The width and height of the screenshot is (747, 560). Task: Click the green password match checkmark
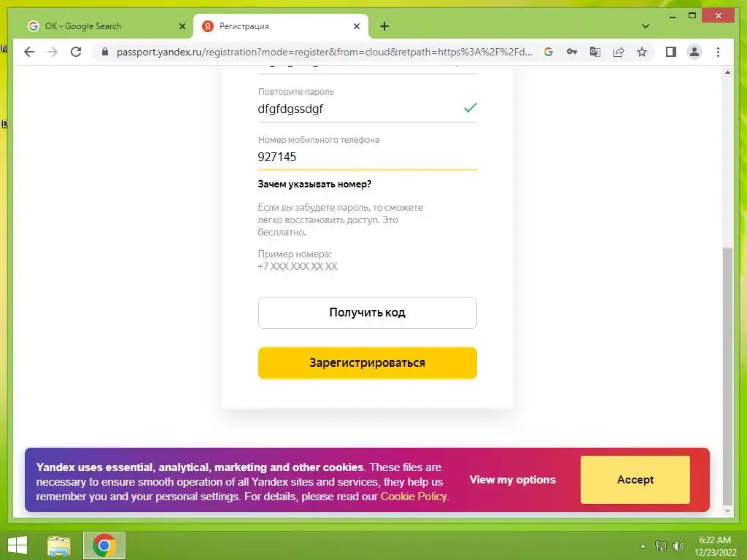(x=471, y=108)
